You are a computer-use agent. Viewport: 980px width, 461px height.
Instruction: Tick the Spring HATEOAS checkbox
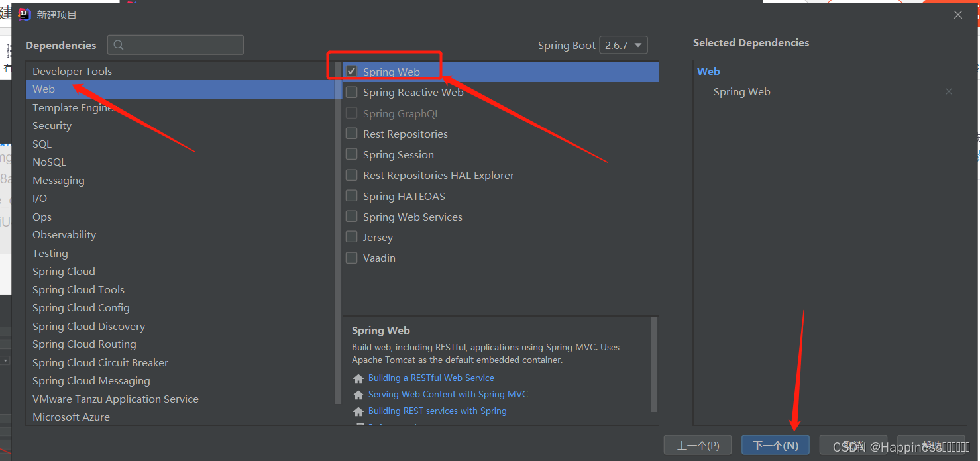coord(352,196)
